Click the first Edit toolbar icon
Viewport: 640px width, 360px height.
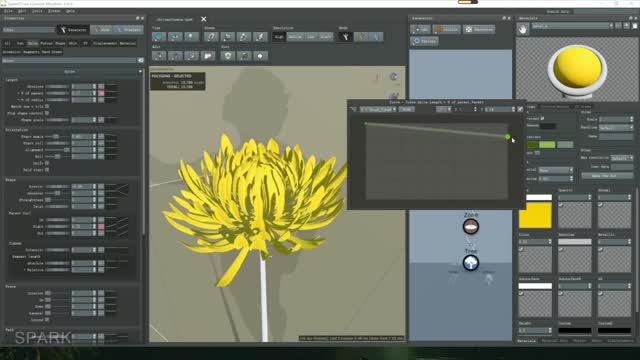click(x=159, y=56)
